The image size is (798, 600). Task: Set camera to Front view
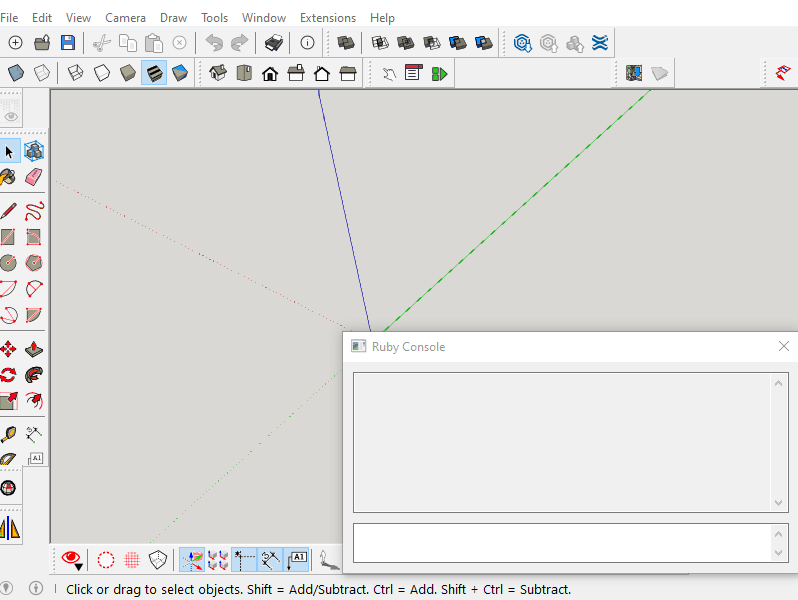[270, 74]
